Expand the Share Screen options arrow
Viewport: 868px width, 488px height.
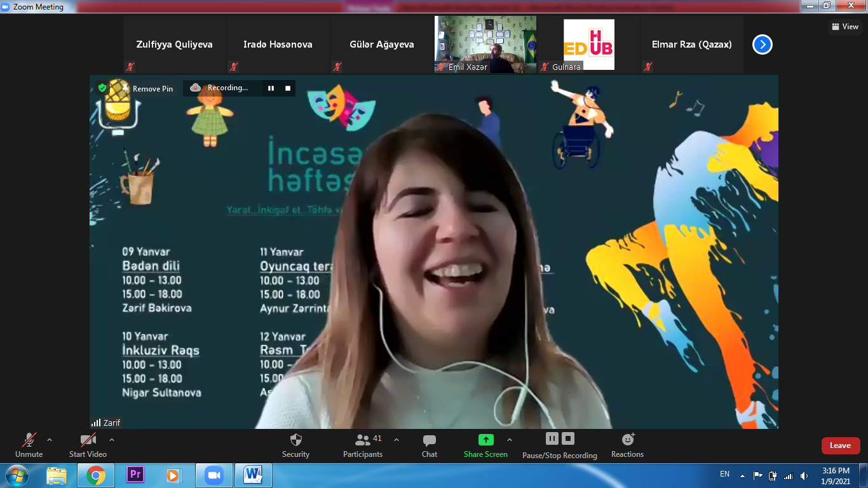click(x=509, y=440)
